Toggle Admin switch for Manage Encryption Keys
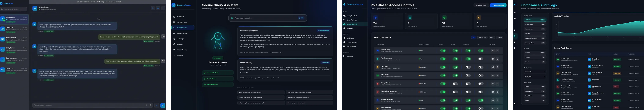This screenshot has height=110, width=644. point(443,92)
